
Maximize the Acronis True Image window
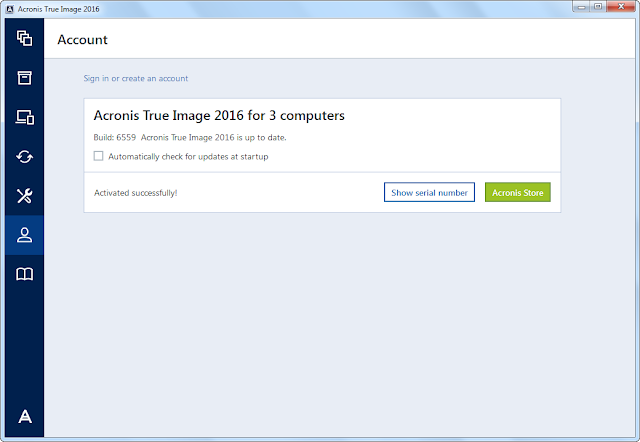click(598, 7)
